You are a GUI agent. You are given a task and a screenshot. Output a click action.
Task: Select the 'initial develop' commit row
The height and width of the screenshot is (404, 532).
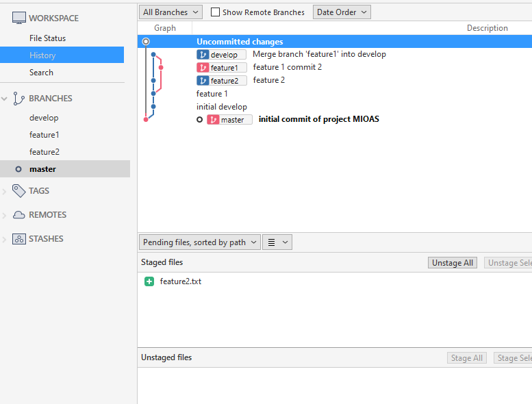pyautogui.click(x=335, y=107)
